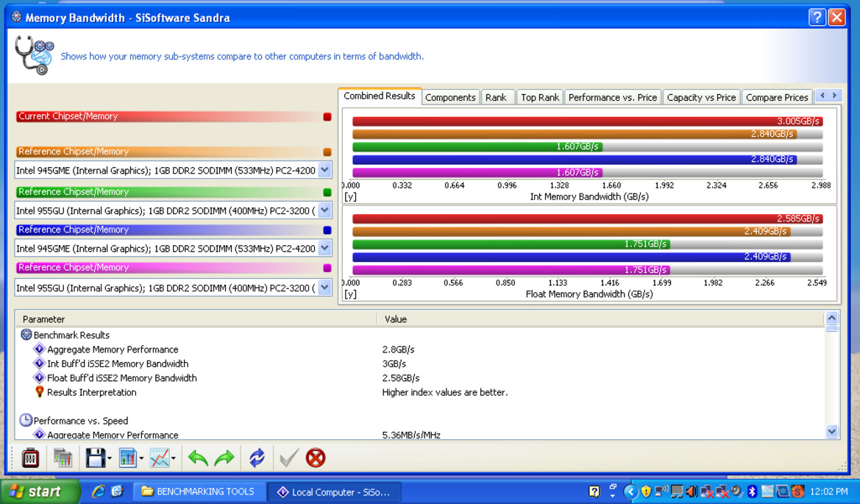This screenshot has height=504, width=860.
Task: Select the Results Interpretation row
Action: [x=421, y=392]
